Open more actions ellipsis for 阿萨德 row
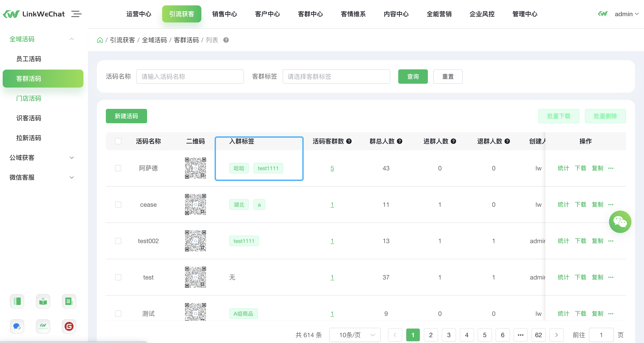The height and width of the screenshot is (343, 644). click(x=611, y=168)
